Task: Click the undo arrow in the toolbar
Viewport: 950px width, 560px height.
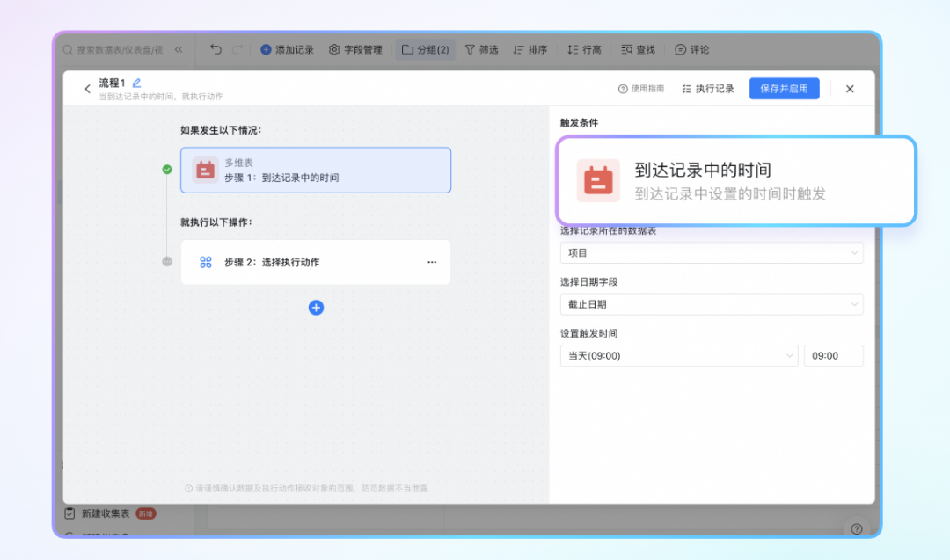Action: tap(216, 50)
